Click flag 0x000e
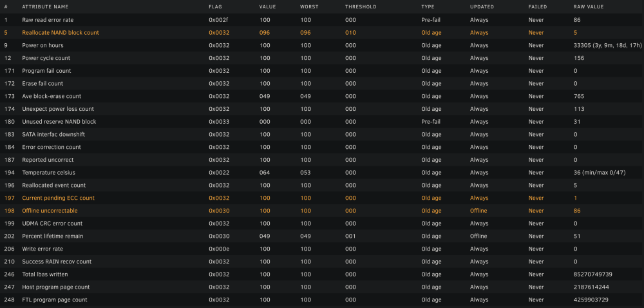This screenshot has width=644, height=308. (219, 249)
